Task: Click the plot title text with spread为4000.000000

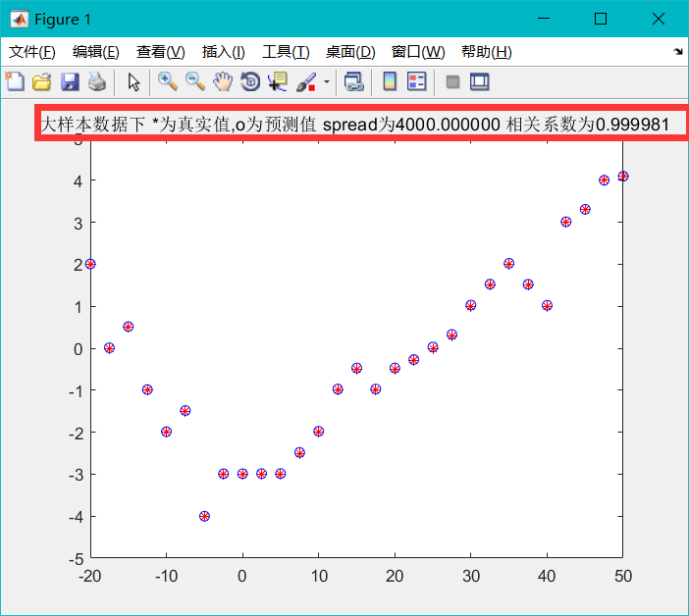Action: (355, 125)
